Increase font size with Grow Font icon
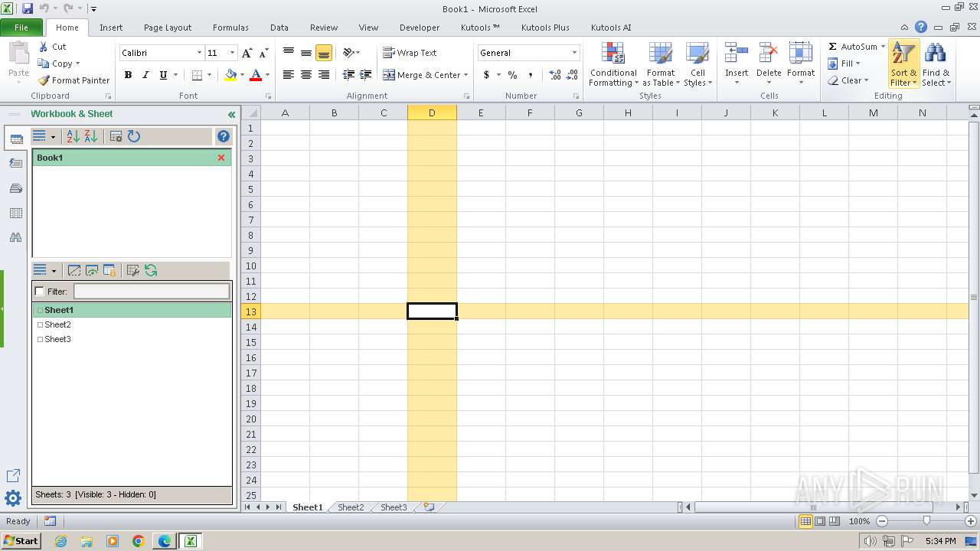This screenshot has width=980, height=551. [247, 53]
